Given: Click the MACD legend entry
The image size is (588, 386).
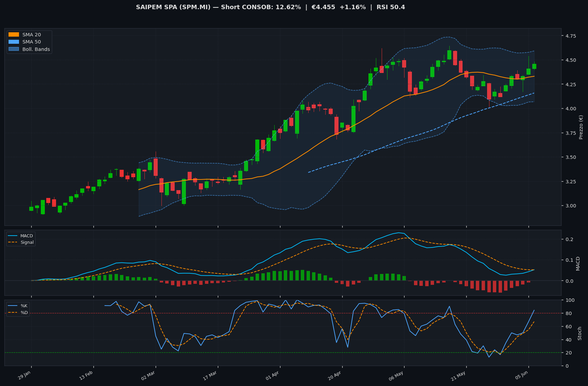Looking at the screenshot, I should (20, 236).
